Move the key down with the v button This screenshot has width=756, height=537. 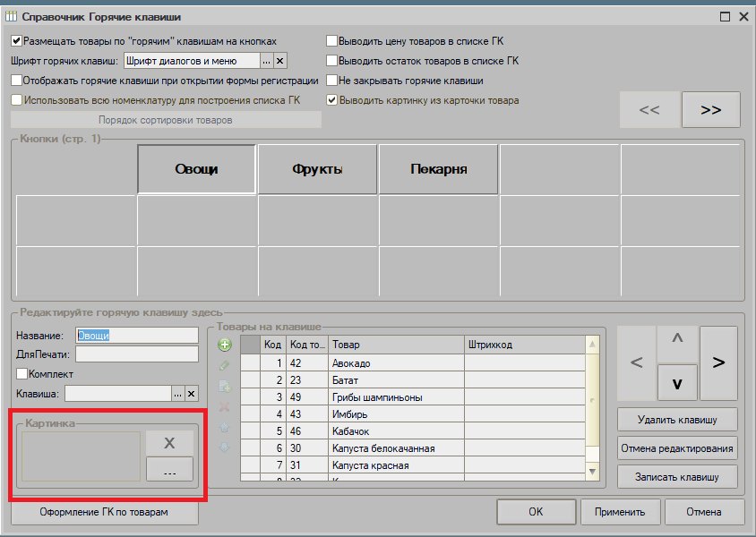(677, 382)
